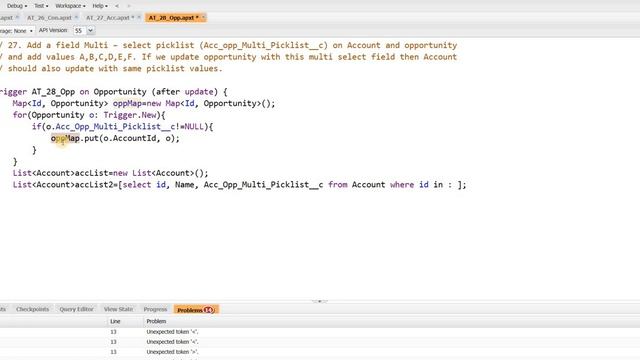Screen dimensions: 640x360
Task: Close the AT_26_Con.apxt tab
Action: (x=76, y=17)
